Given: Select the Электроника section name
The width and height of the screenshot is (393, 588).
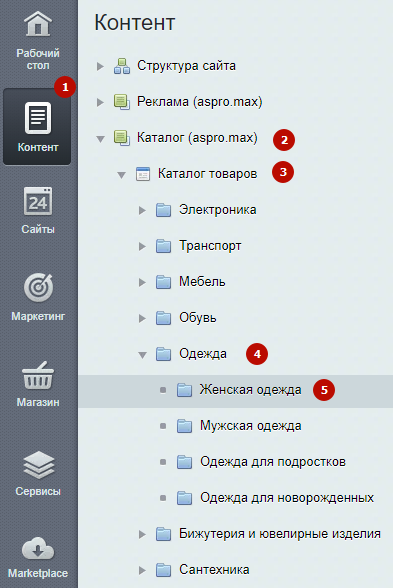Looking at the screenshot, I should [218, 210].
